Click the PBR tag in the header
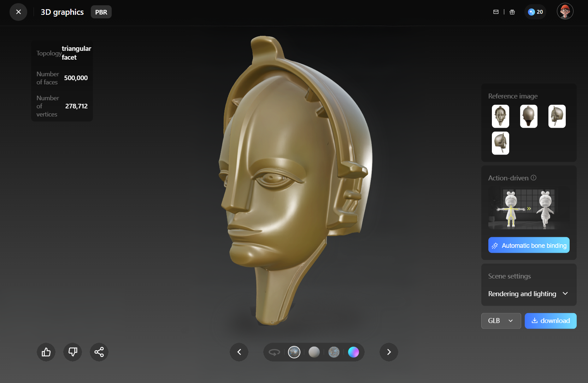The width and height of the screenshot is (588, 383). coord(101,12)
